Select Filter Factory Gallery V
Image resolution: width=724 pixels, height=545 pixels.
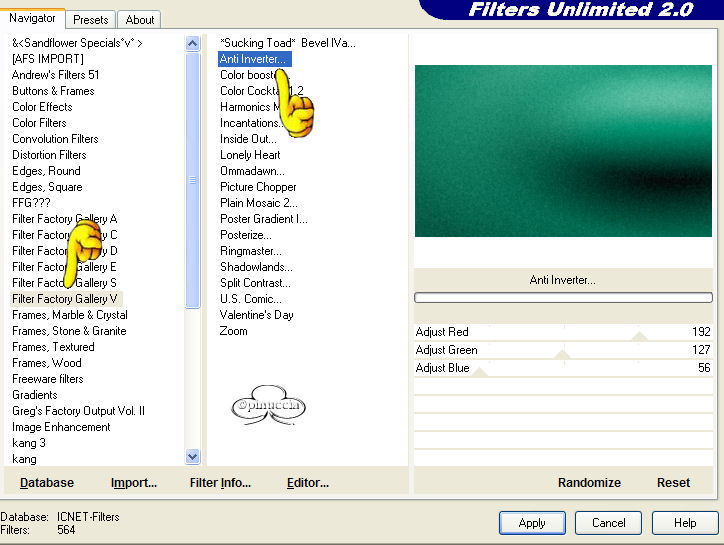coord(65,299)
